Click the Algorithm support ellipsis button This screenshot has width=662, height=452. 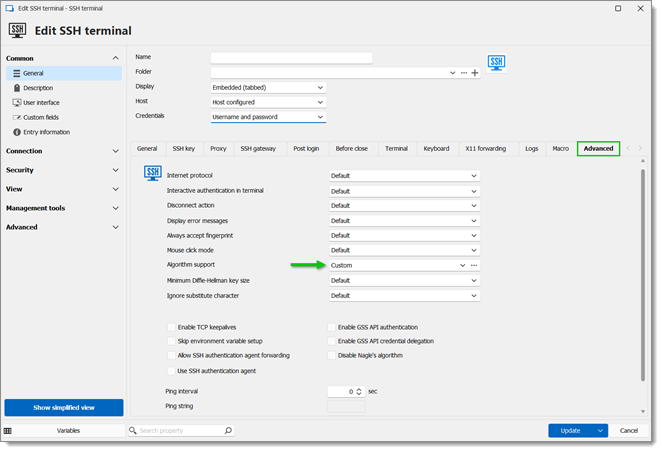(474, 265)
